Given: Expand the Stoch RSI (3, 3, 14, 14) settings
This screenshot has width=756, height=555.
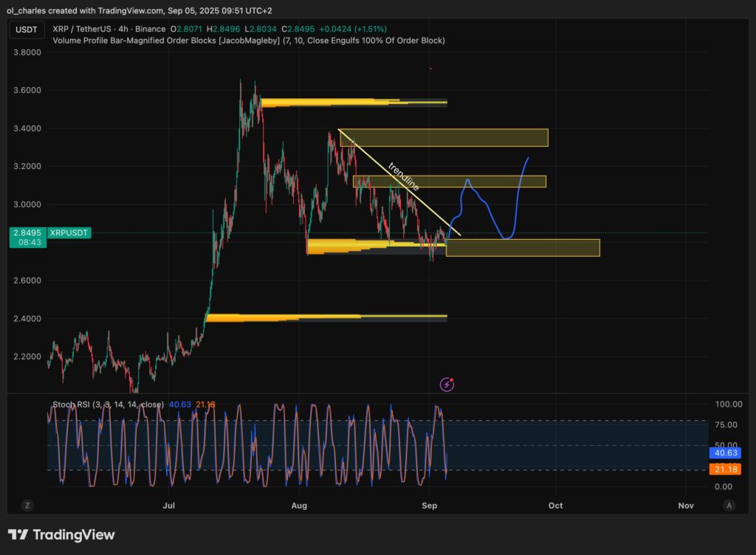Looking at the screenshot, I should [111, 404].
